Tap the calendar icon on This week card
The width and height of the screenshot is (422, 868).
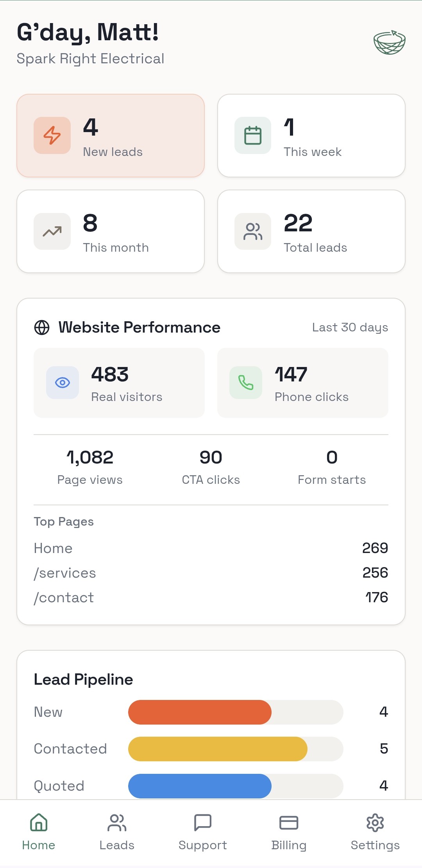point(252,136)
